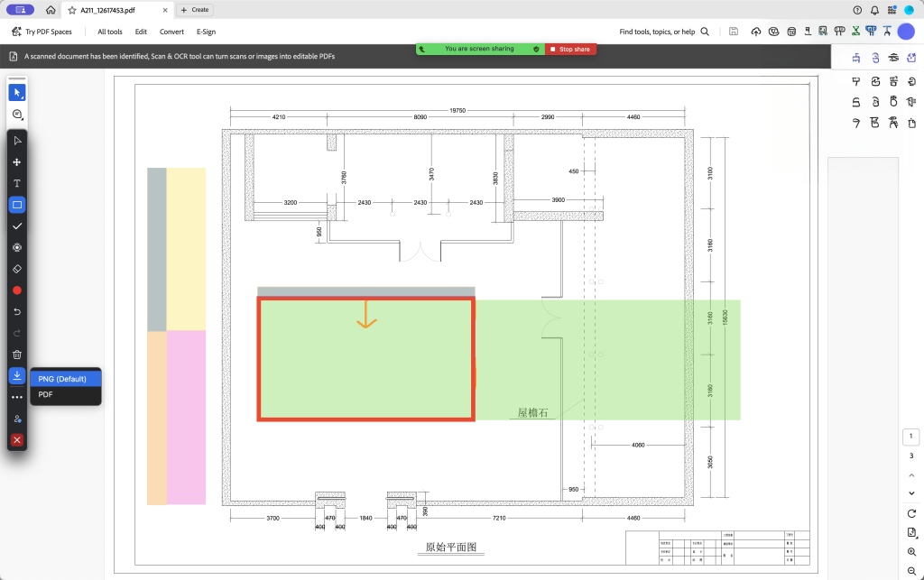924x580 pixels.
Task: Toggle the rectangle drawing tool
Action: (17, 205)
